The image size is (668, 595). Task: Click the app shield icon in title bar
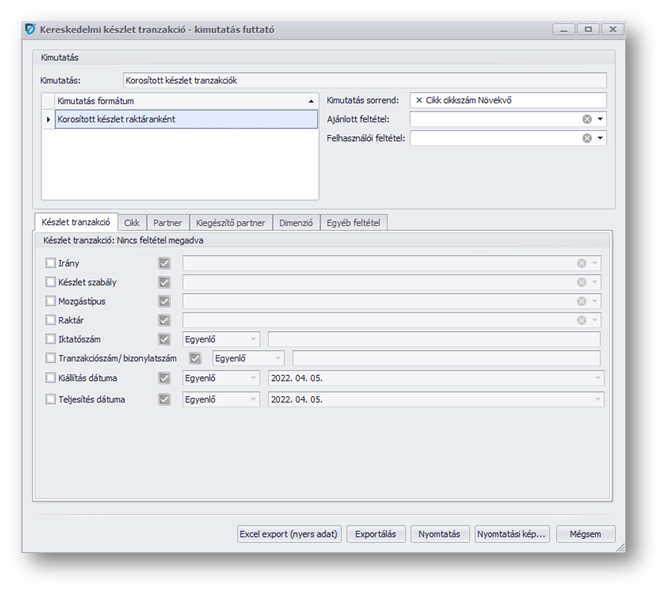pos(29,30)
